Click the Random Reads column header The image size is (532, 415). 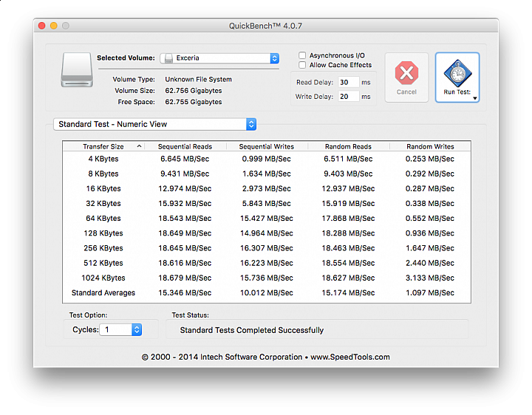(x=349, y=146)
